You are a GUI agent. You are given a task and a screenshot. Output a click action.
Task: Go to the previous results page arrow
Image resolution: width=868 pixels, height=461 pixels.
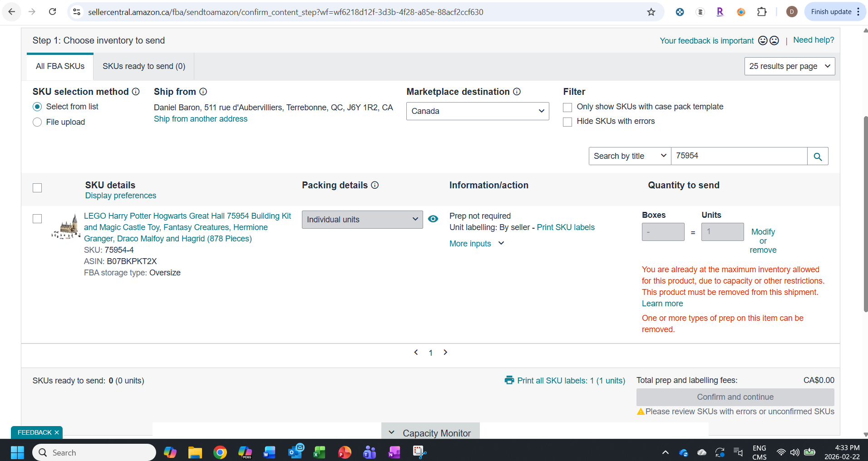coord(416,352)
